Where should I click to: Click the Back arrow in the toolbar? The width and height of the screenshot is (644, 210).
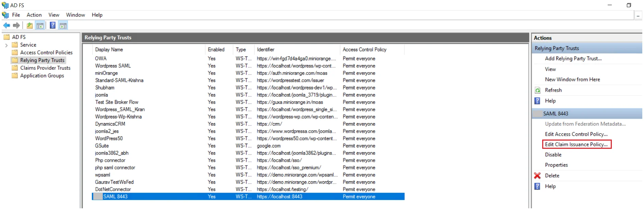tap(7, 25)
